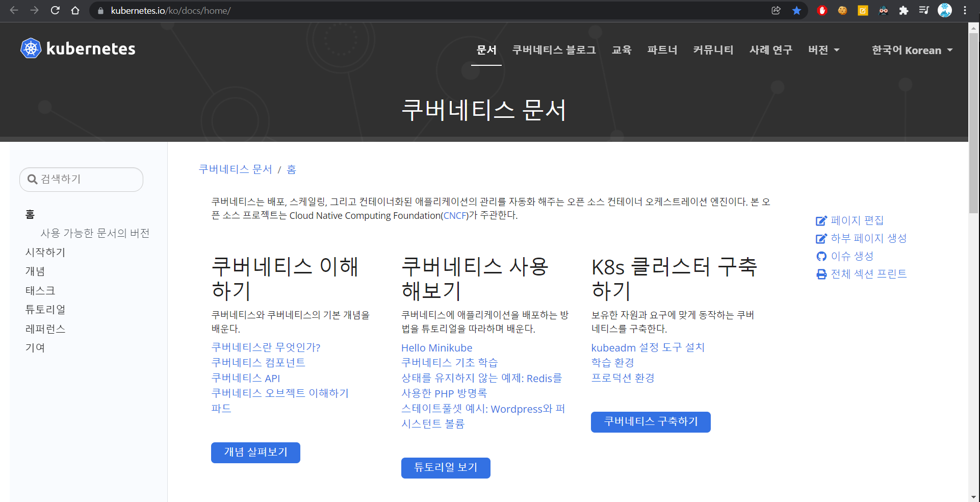Open the red shield extension icon
Image resolution: width=980 pixels, height=502 pixels.
(822, 10)
